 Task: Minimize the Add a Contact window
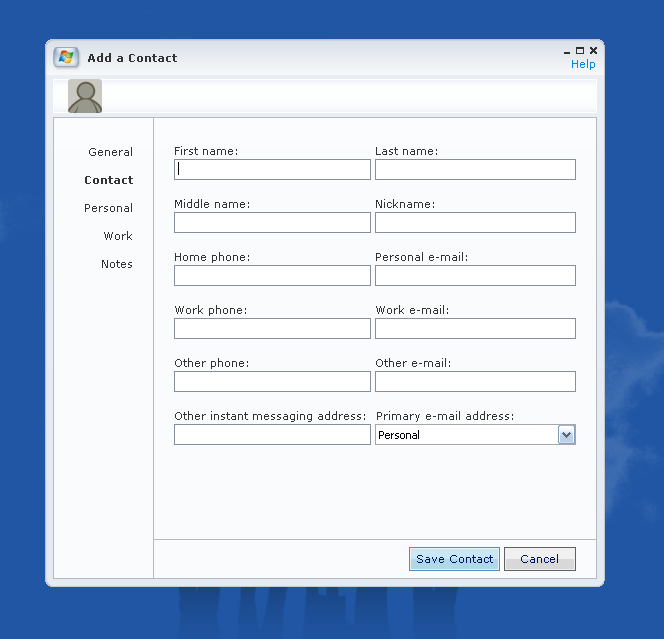tap(568, 50)
